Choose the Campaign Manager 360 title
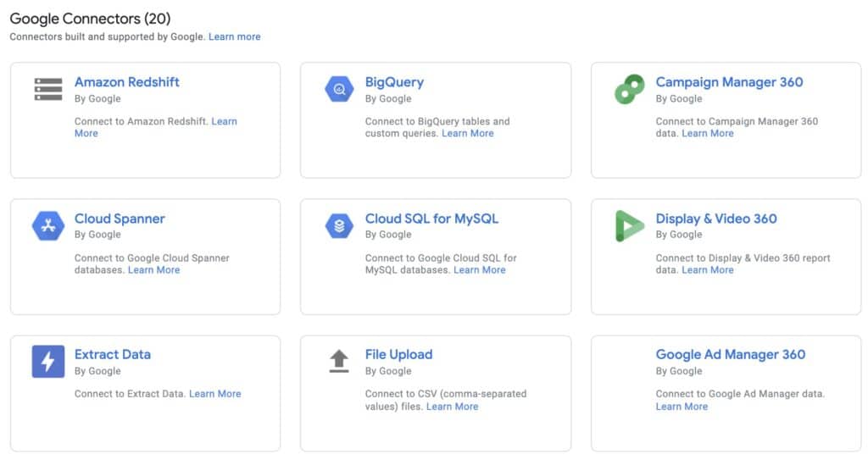 (729, 82)
